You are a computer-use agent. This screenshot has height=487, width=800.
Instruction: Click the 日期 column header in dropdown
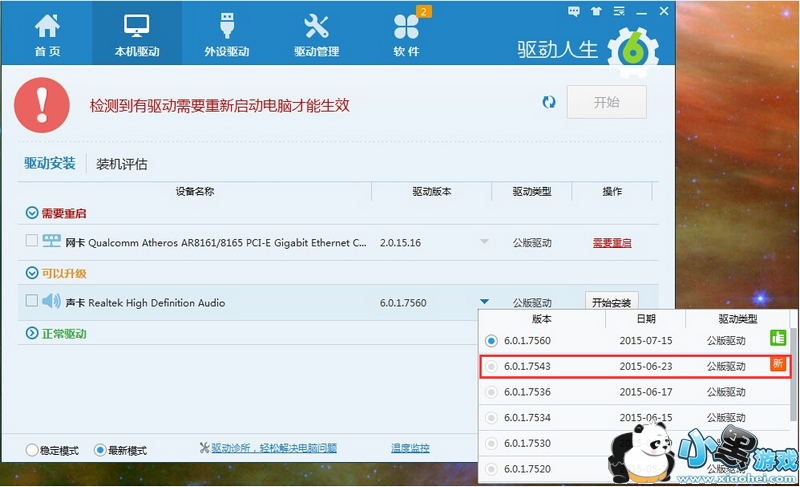point(646,319)
